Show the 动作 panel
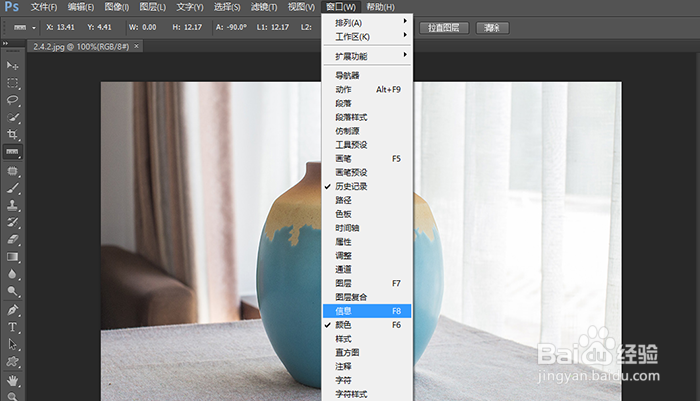This screenshot has width=700, height=401. [367, 89]
